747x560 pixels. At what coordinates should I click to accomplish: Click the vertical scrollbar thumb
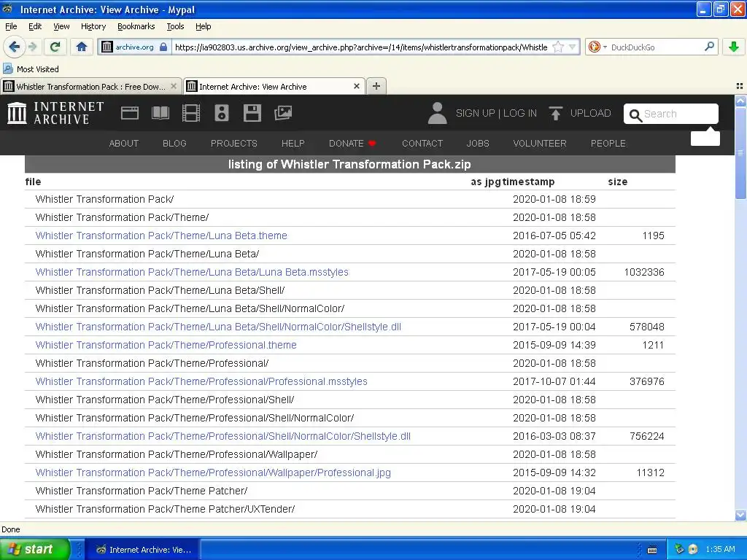pyautogui.click(x=740, y=153)
